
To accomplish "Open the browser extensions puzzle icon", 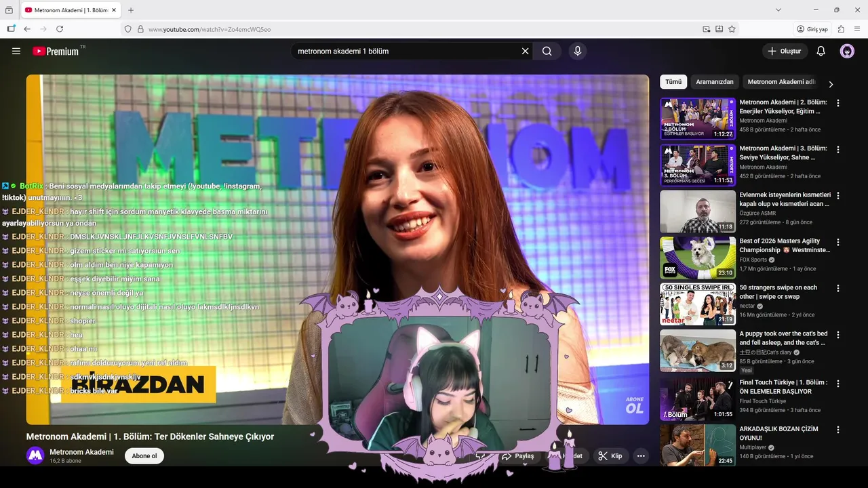I will [x=841, y=29].
